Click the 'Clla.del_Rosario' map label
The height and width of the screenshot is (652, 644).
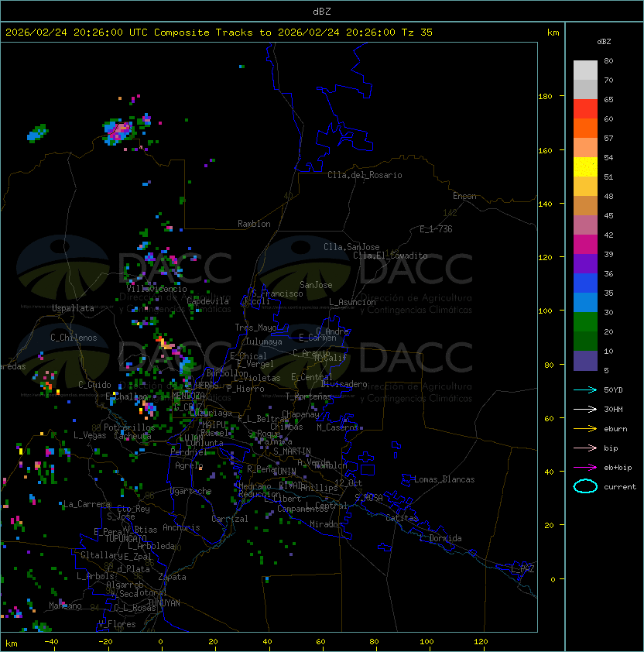click(x=365, y=175)
